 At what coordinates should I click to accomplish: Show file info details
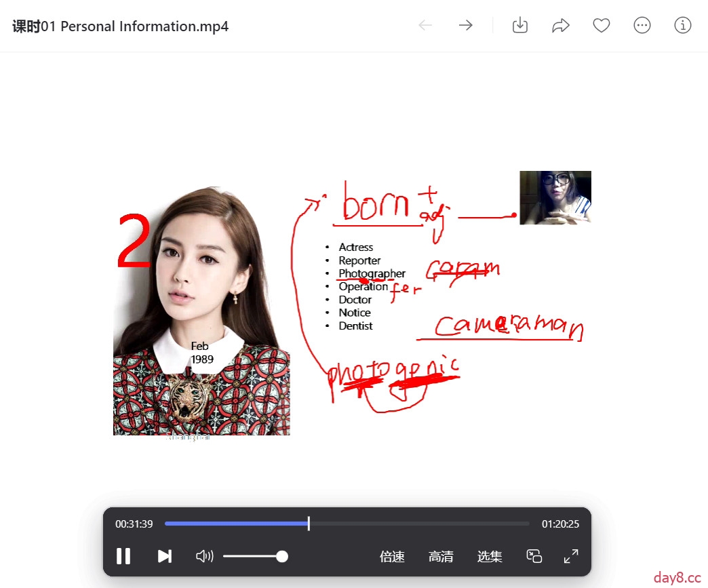point(683,26)
